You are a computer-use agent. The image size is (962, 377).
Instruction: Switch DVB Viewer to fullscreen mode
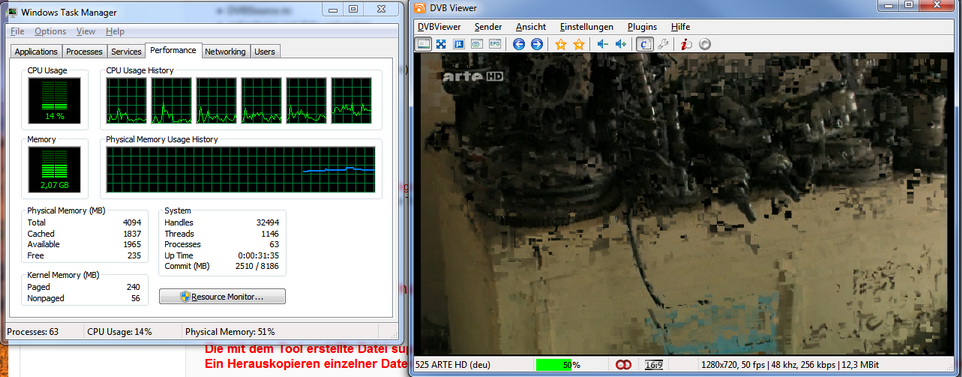pyautogui.click(x=441, y=44)
